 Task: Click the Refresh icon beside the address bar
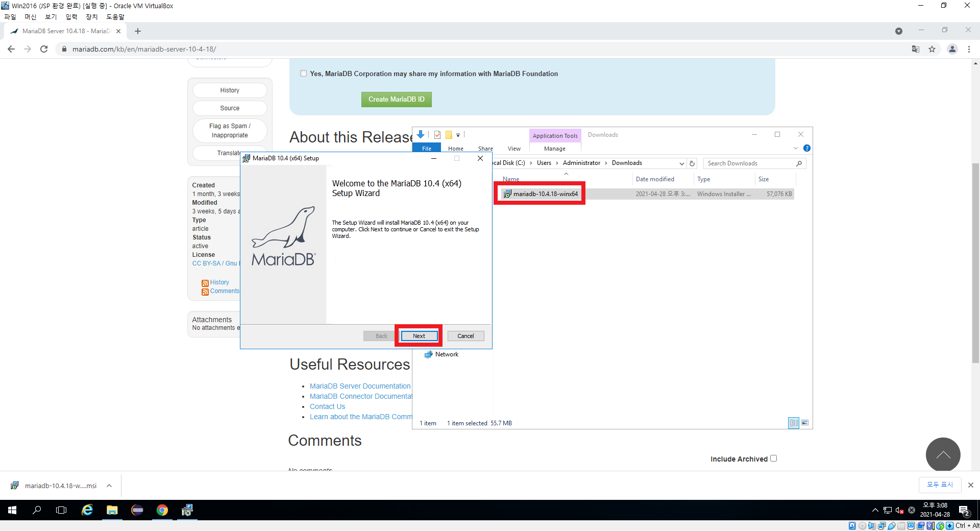(x=692, y=163)
